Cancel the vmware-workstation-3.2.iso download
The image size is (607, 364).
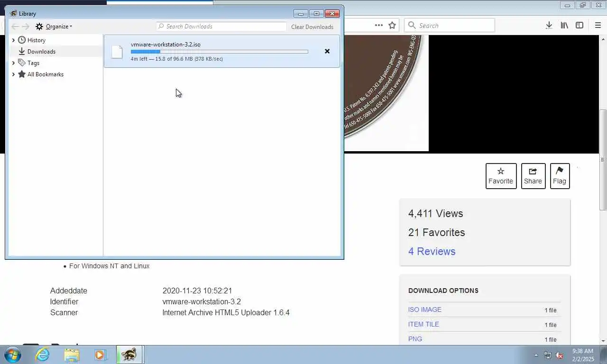[x=327, y=51]
